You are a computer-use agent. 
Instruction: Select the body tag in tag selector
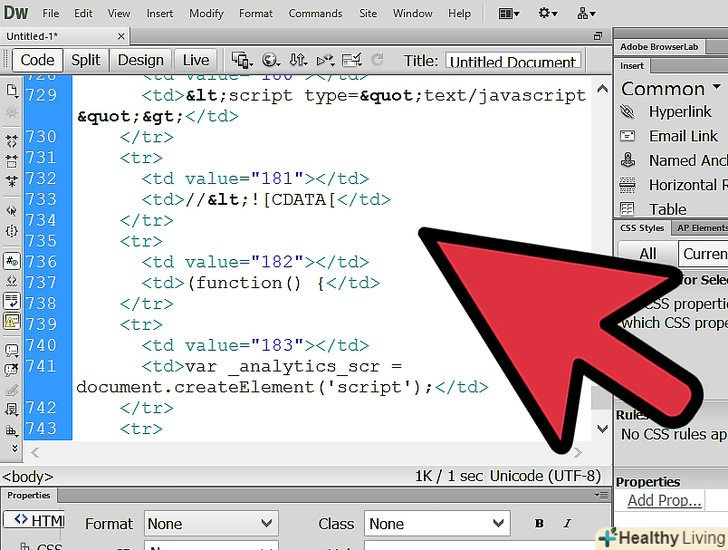(x=28, y=477)
